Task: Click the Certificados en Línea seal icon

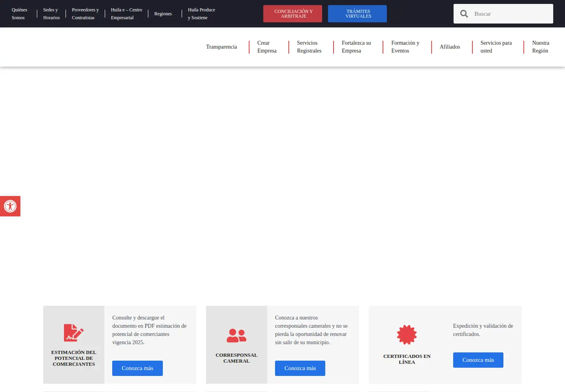Action: pos(407,335)
